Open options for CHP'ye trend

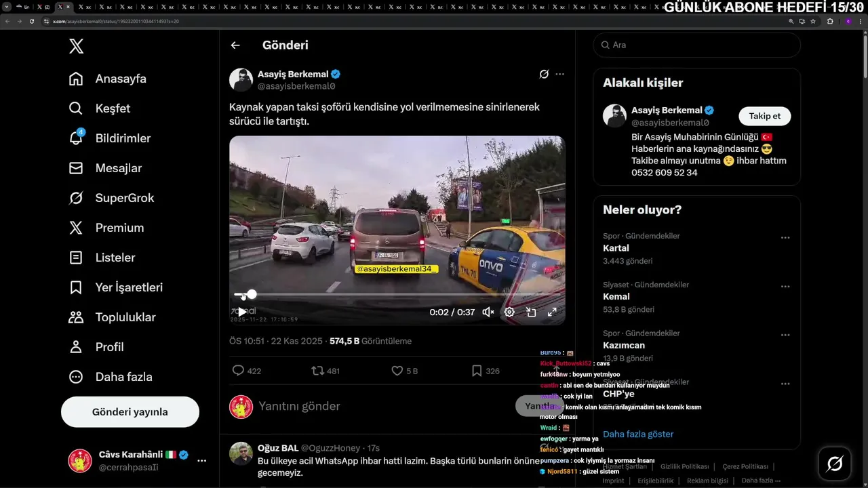click(785, 384)
